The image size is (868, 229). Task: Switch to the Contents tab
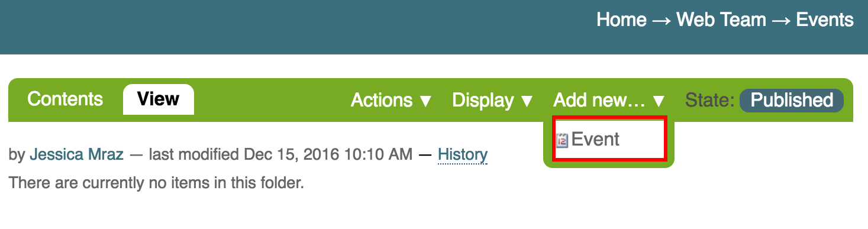[65, 99]
